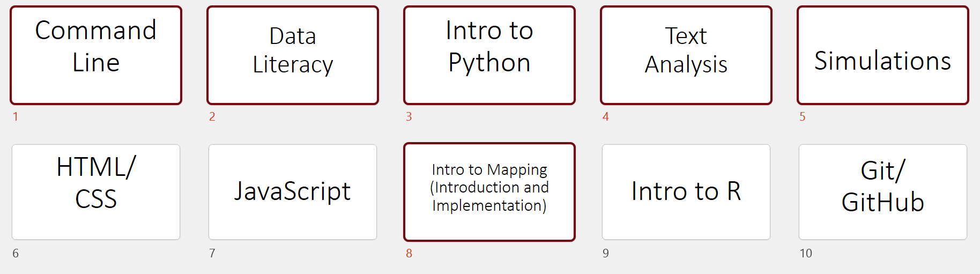The height and width of the screenshot is (274, 980).
Task: Select the Command Line slide thumbnail
Action: (x=96, y=55)
